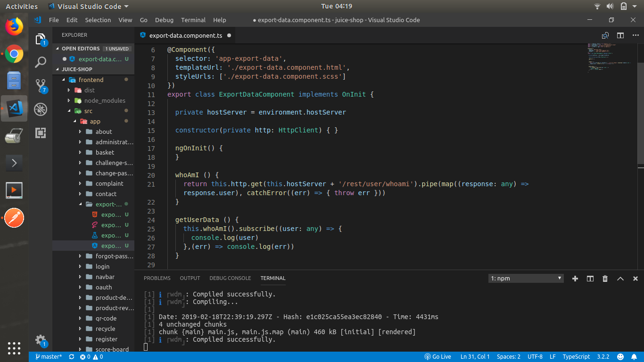Select the export-data.component.ts editor tab
The image size is (644, 362).
coord(185,35)
